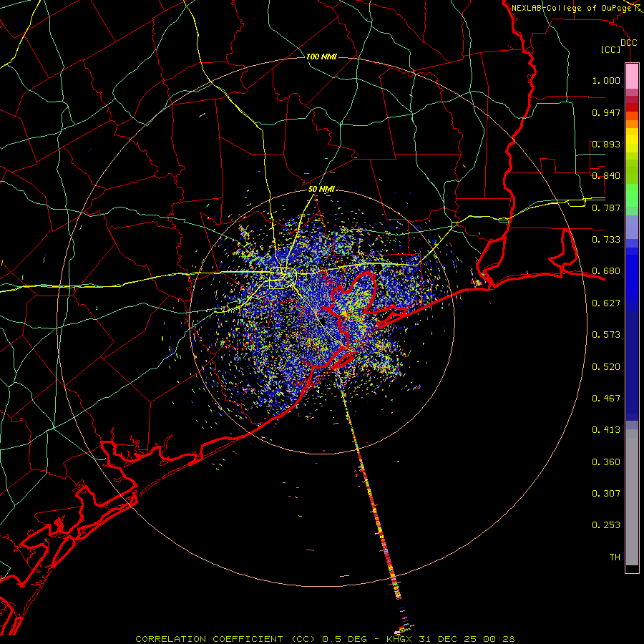Click the 0.467 scale value

coord(606,399)
